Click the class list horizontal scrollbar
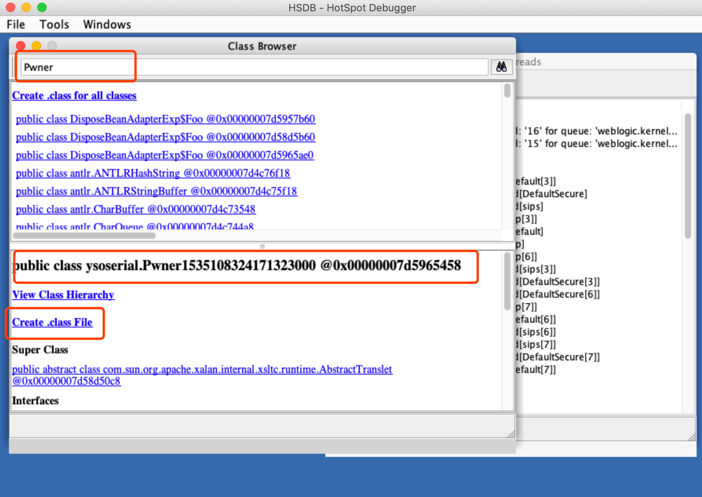The width and height of the screenshot is (702, 497). point(84,236)
